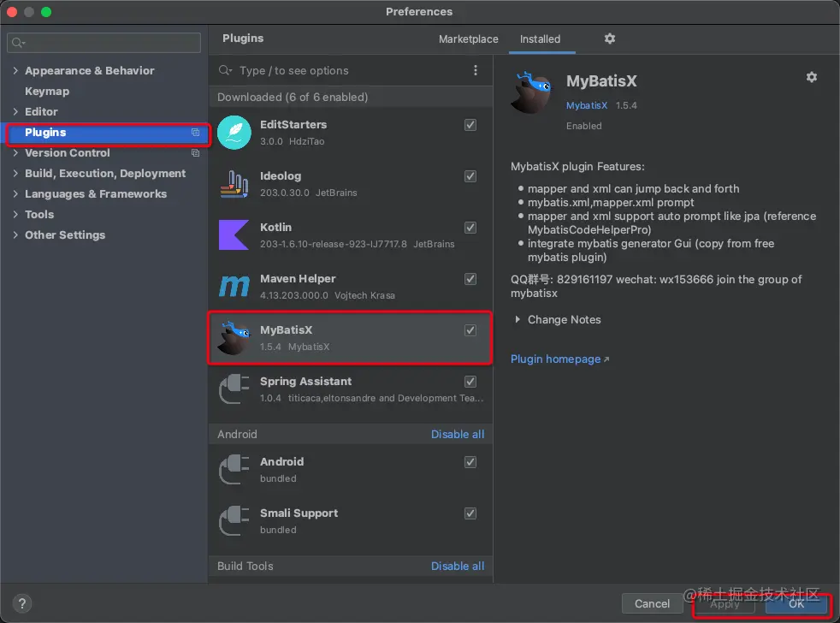Click the Maven Helper plugin icon
Image resolution: width=840 pixels, height=623 pixels.
(x=234, y=287)
